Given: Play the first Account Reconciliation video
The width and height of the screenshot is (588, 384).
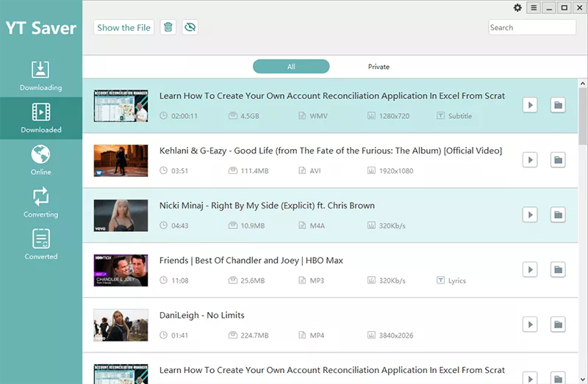Looking at the screenshot, I should pyautogui.click(x=530, y=105).
